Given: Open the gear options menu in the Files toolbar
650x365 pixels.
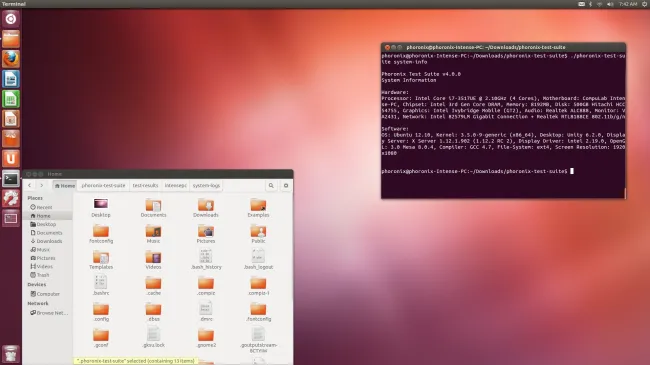Looking at the screenshot, I should [286, 185].
